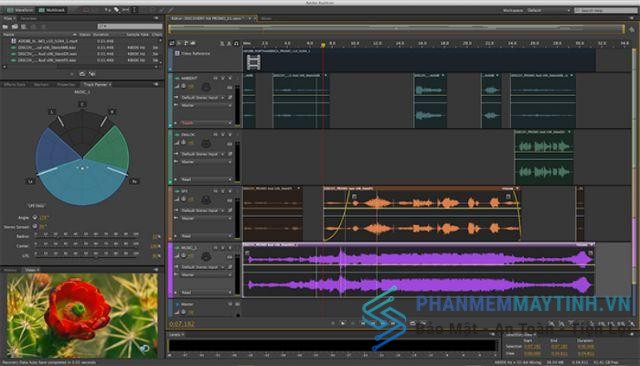Click the video filmstrip clip icon
Viewport: 640px width, 366px height.
click(x=253, y=62)
